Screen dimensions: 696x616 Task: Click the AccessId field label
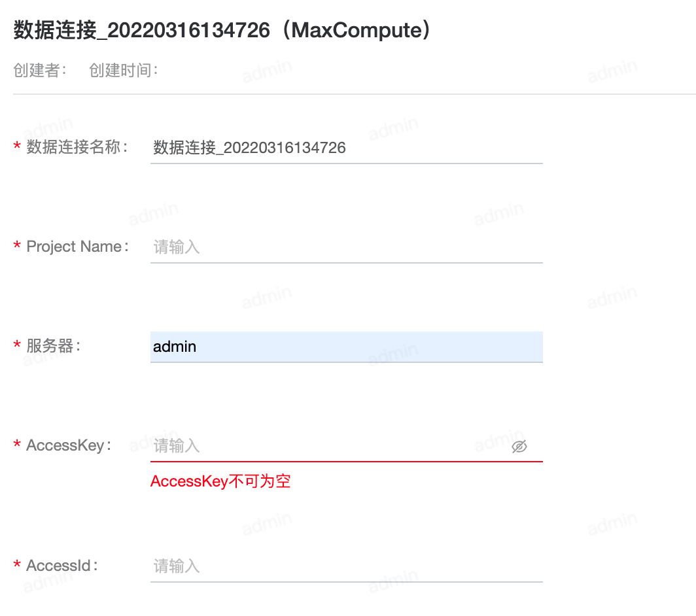click(x=62, y=566)
